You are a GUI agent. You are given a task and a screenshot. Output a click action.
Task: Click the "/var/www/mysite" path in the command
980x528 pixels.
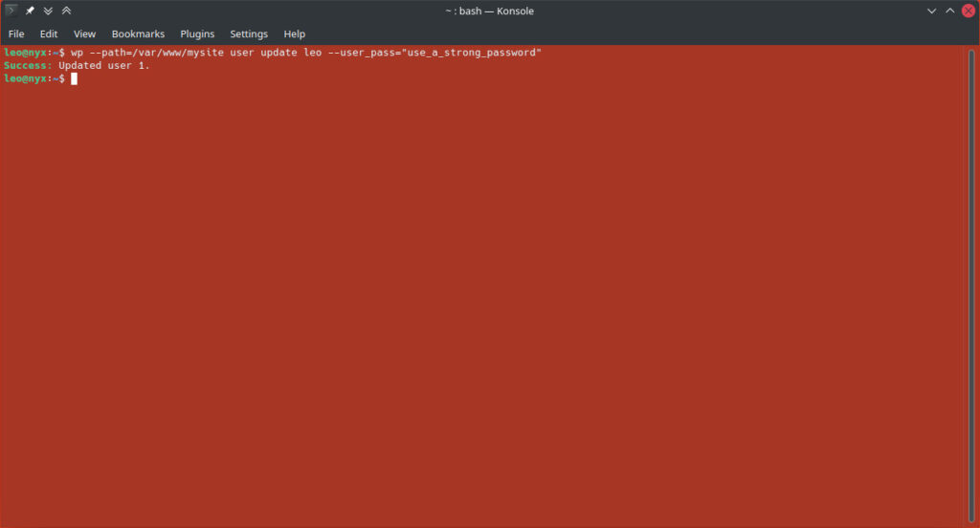click(x=177, y=53)
